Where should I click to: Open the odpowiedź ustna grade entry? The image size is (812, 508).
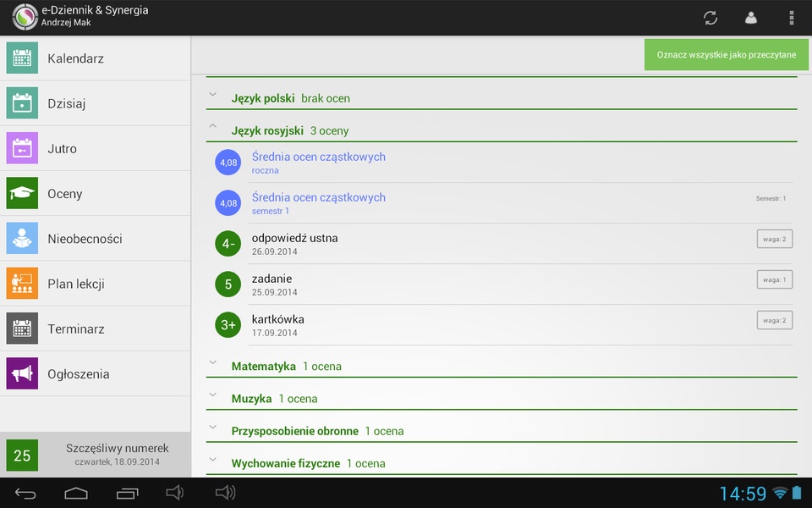coord(502,244)
